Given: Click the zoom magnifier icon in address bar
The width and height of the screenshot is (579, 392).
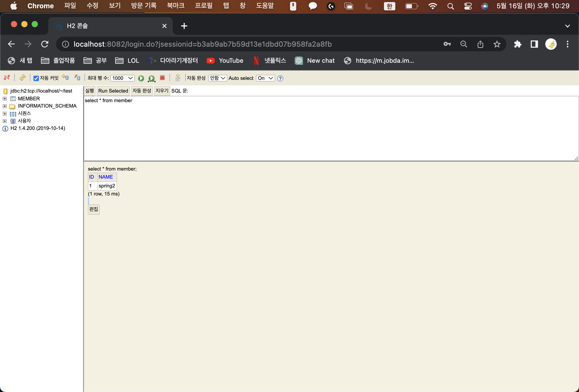Looking at the screenshot, I should point(464,44).
